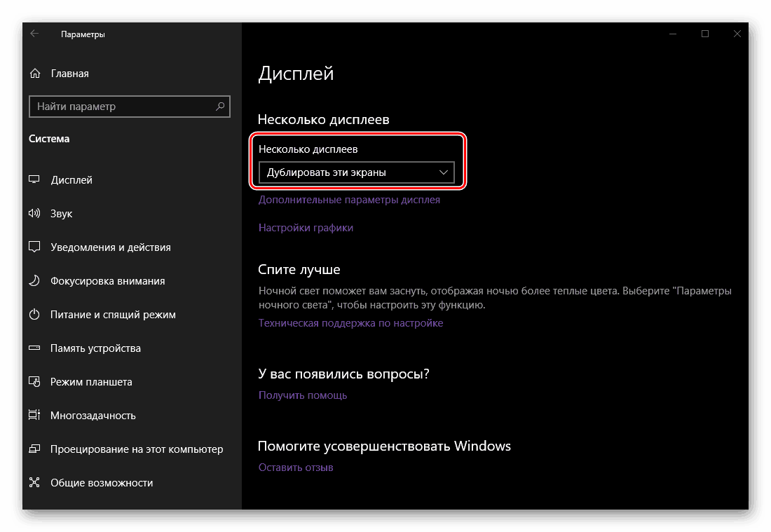Minimize the Параметры window
This screenshot has width=771, height=532.
coord(673,34)
